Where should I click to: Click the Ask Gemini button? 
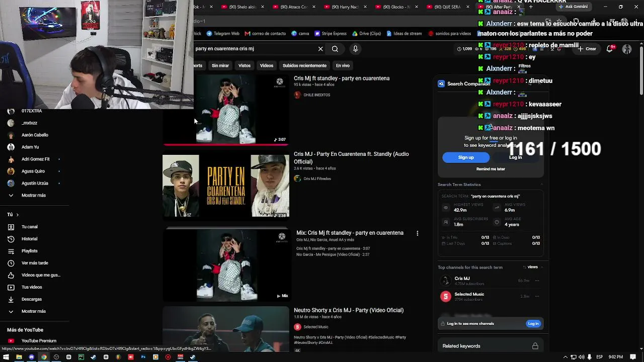573,7
